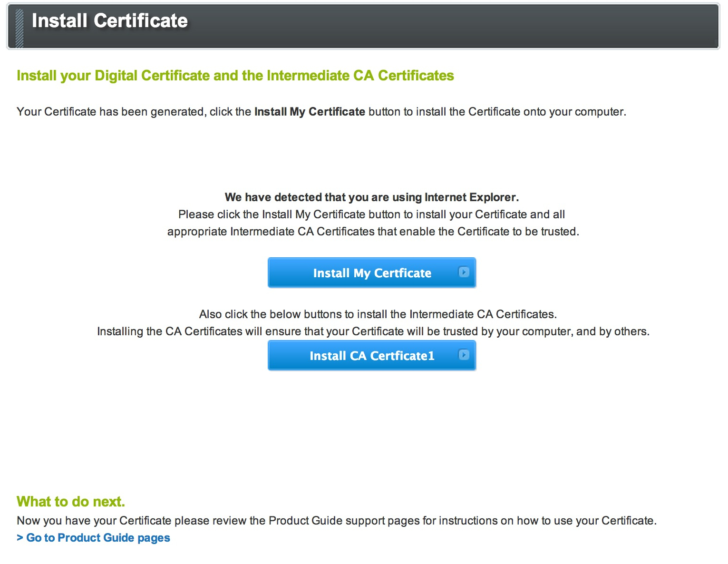
Task: Click the line starting Please click the Install
Action: click(371, 214)
